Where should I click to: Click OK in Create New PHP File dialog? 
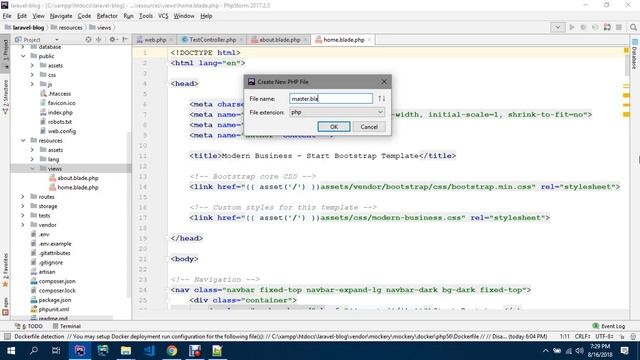pos(334,127)
